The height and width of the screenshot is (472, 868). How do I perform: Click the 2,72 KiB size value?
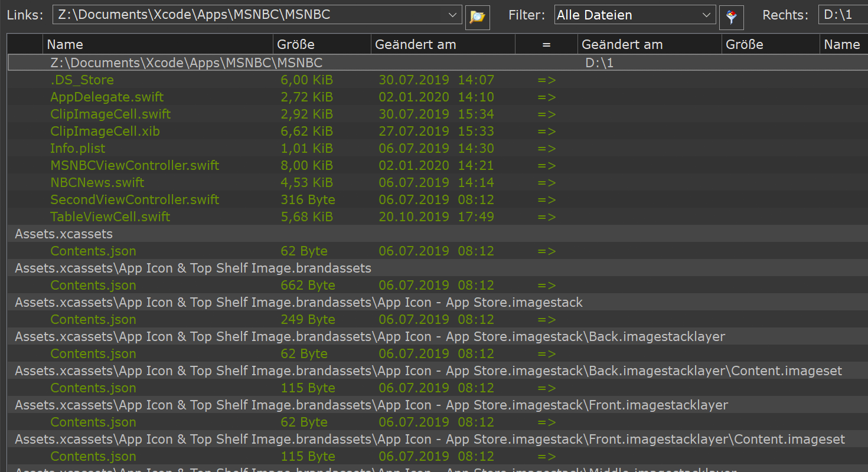[x=306, y=97]
